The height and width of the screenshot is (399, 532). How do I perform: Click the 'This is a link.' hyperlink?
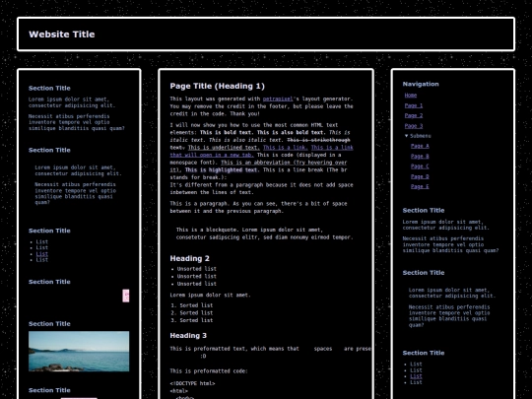pyautogui.click(x=286, y=147)
